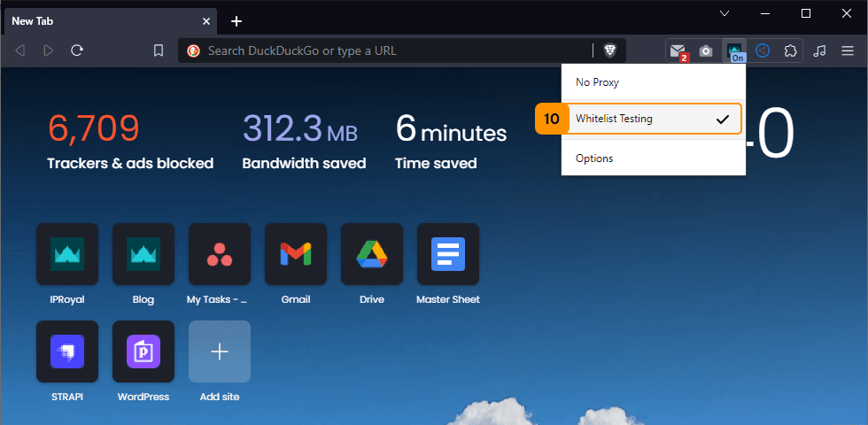868x425 pixels.
Task: Go back with the back arrow
Action: click(19, 51)
